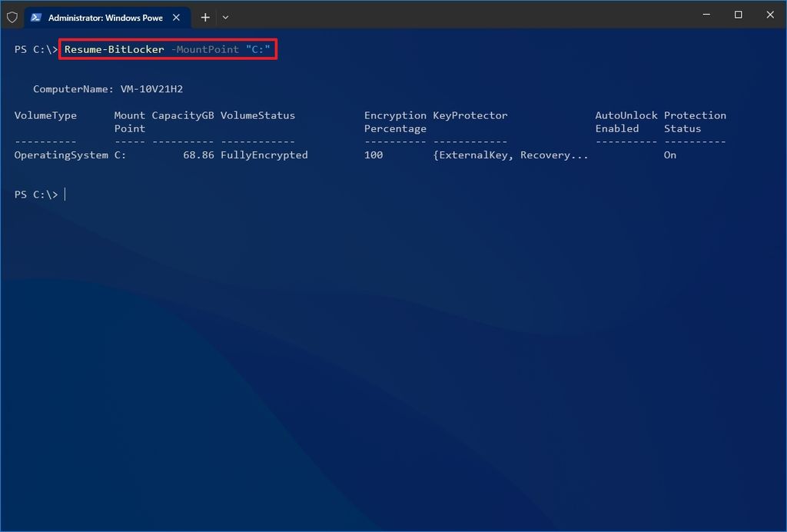This screenshot has height=532, width=787.
Task: Select the VolumeType column header
Action: coord(45,115)
